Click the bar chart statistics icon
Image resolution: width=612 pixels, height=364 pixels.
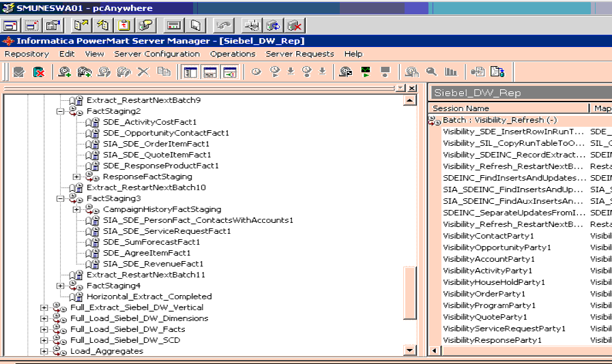coord(451,72)
